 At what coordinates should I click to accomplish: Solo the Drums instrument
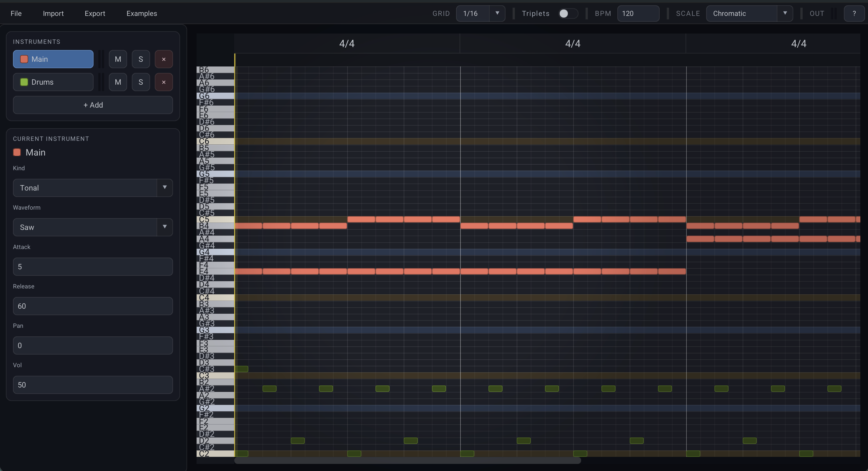point(141,82)
